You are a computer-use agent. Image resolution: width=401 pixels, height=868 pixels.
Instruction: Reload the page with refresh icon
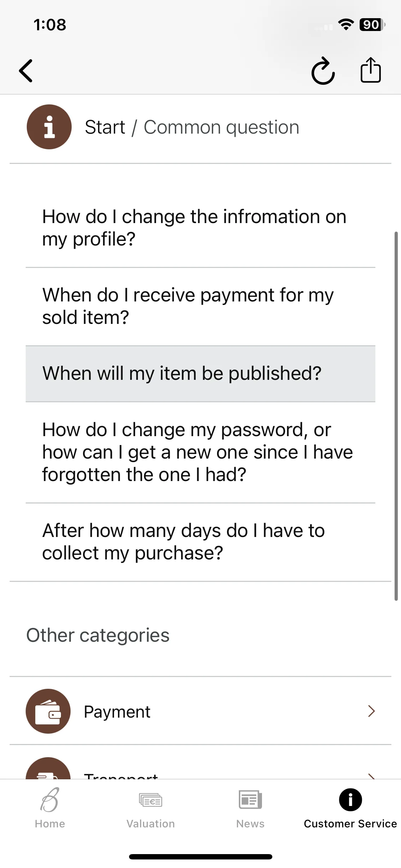coord(323,71)
